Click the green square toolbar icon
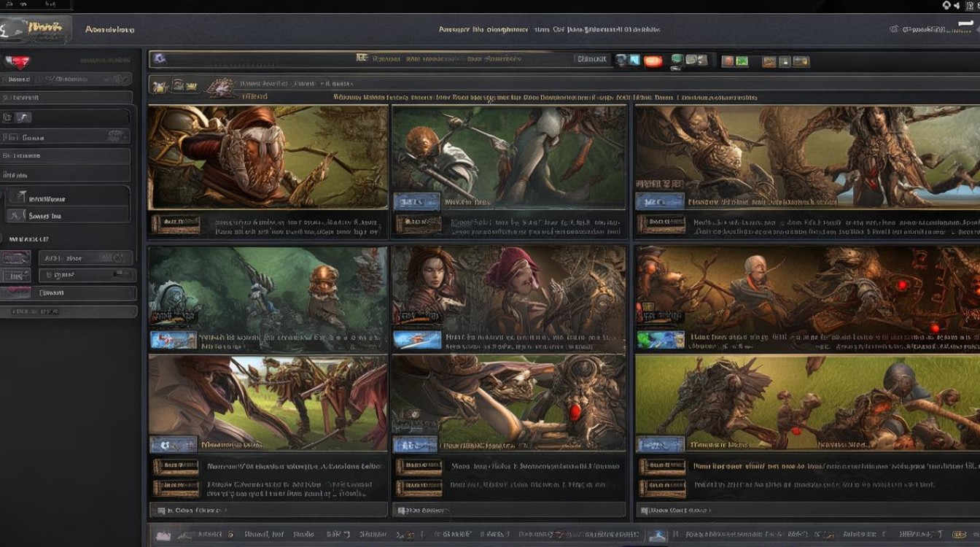Screen dimensions: 980x547 click(x=742, y=61)
